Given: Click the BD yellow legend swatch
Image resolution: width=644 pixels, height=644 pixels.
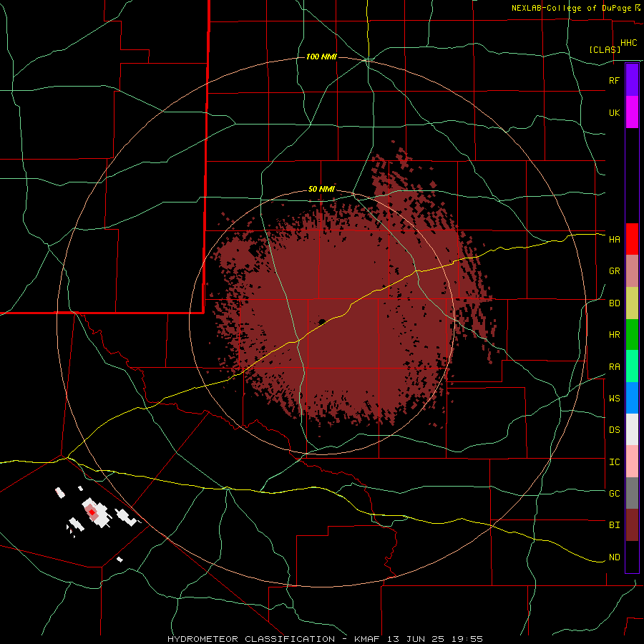Looking at the screenshot, I should pos(632,303).
